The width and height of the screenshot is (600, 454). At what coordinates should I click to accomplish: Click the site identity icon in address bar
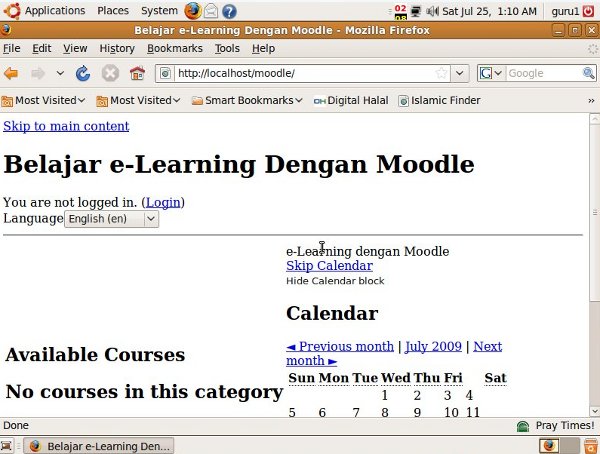coord(165,73)
